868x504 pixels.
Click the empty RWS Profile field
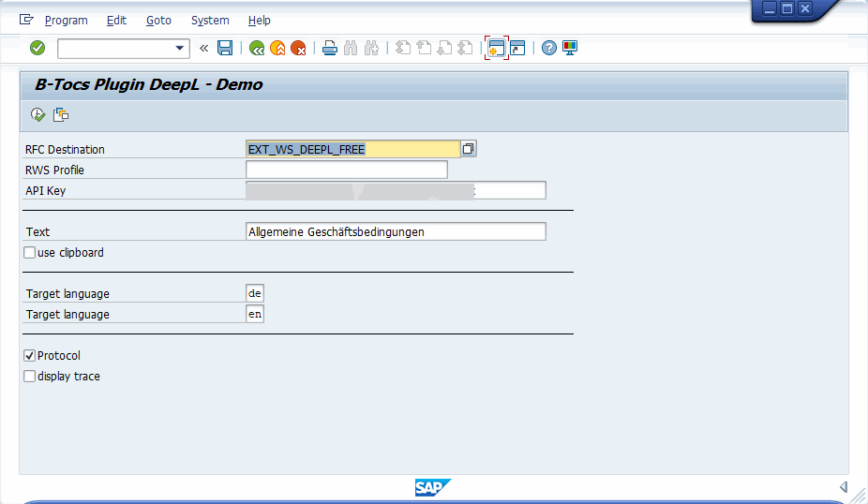(347, 170)
